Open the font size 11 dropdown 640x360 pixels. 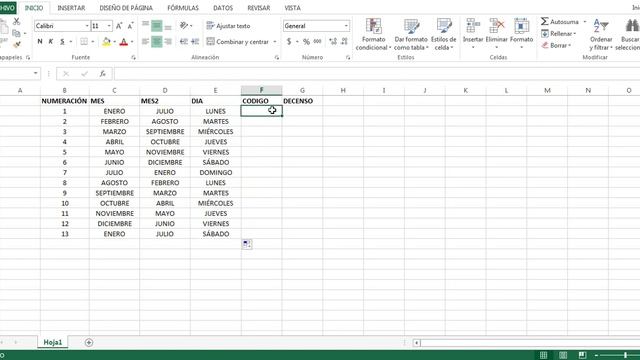(109, 26)
